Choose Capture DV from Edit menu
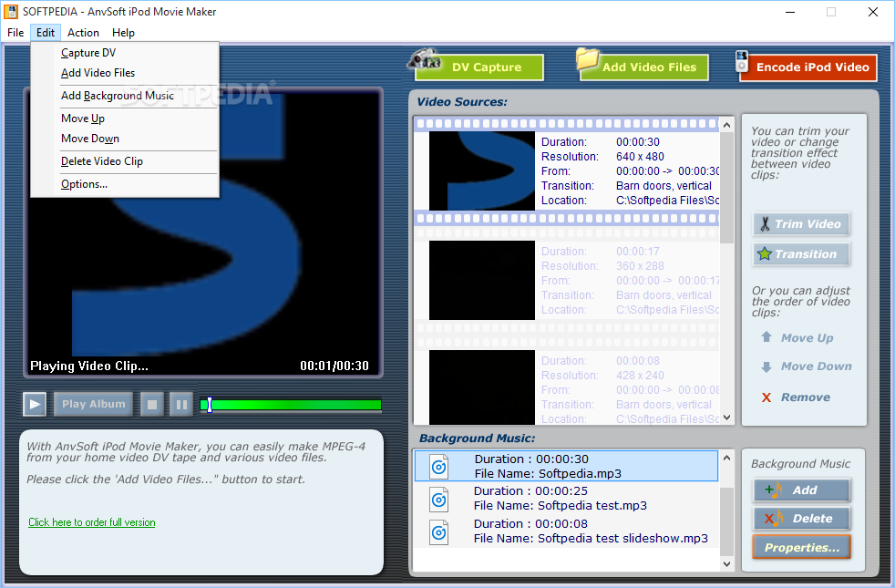This screenshot has height=588, width=895. click(x=125, y=53)
